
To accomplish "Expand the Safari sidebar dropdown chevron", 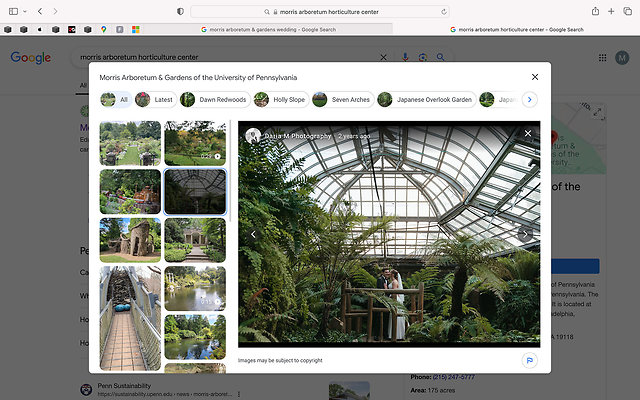I will click(25, 11).
